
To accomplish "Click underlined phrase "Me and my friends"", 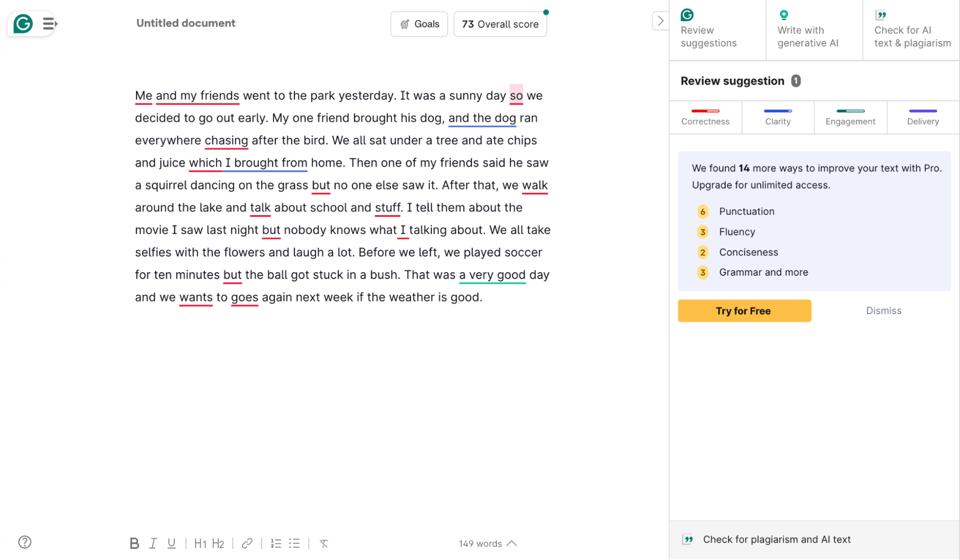I will pyautogui.click(x=187, y=96).
